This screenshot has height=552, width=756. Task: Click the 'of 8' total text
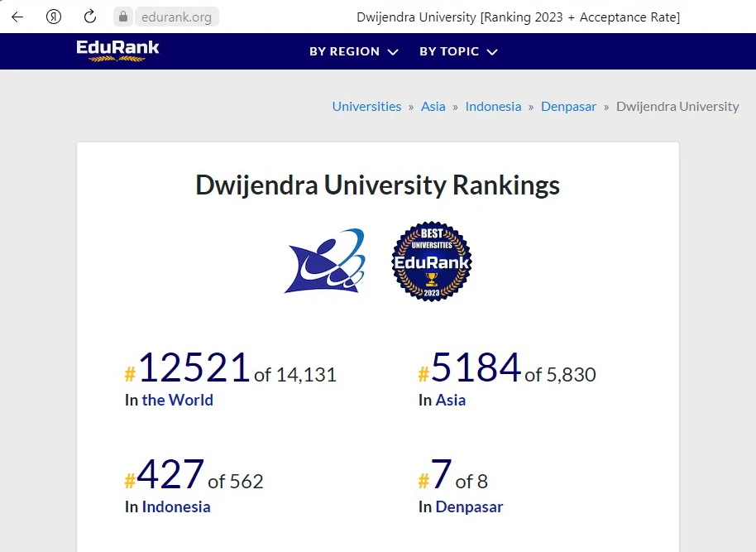[471, 482]
